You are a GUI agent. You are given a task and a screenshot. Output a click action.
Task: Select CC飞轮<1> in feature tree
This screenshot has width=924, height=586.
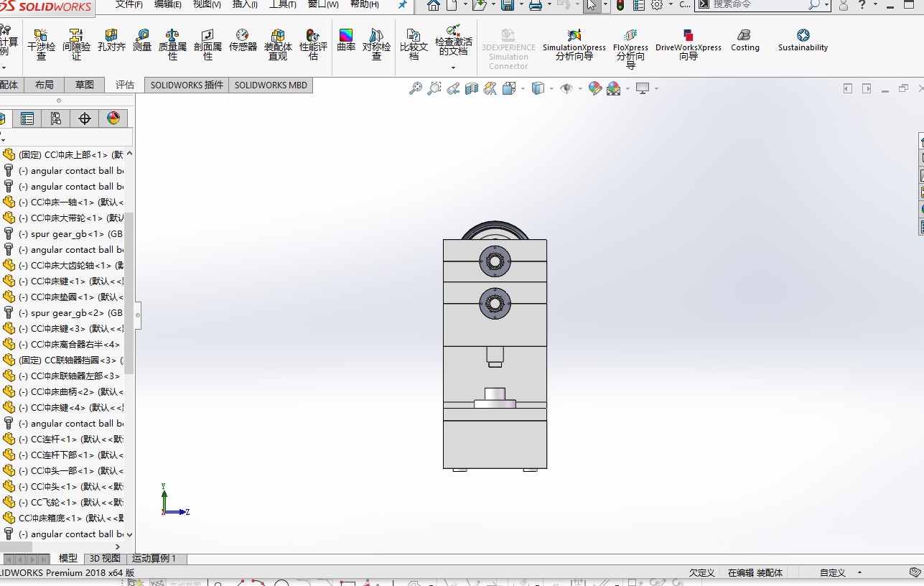pyautogui.click(x=63, y=502)
